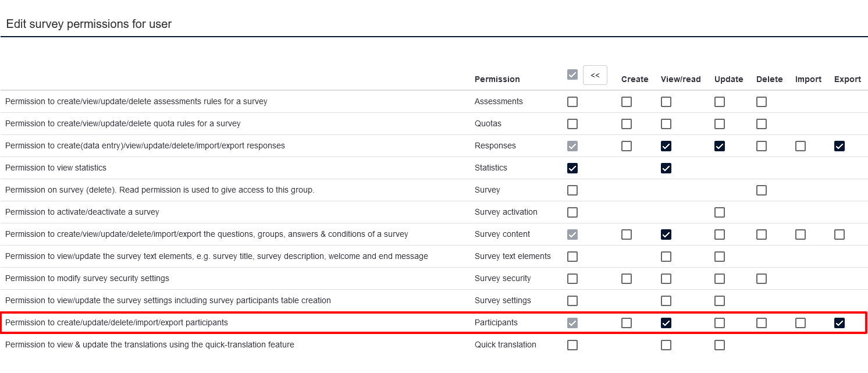Toggle the select-all checkbox in header
Screen dimensions: 868x373
pos(572,75)
